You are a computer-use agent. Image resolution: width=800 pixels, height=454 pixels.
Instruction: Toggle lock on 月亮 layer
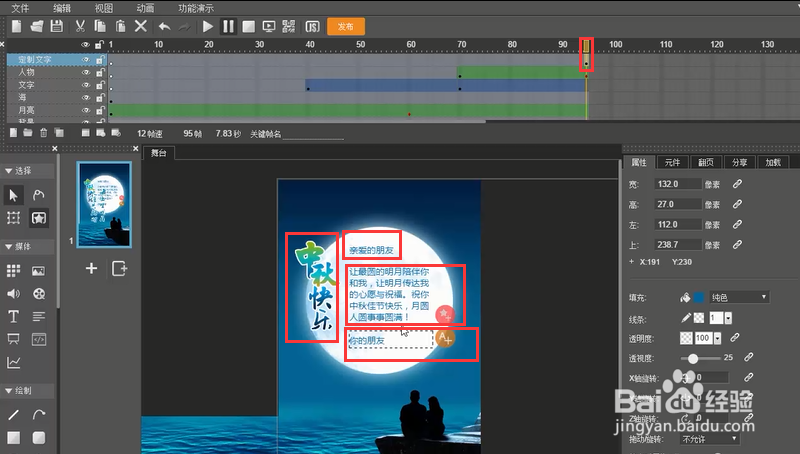(x=100, y=110)
